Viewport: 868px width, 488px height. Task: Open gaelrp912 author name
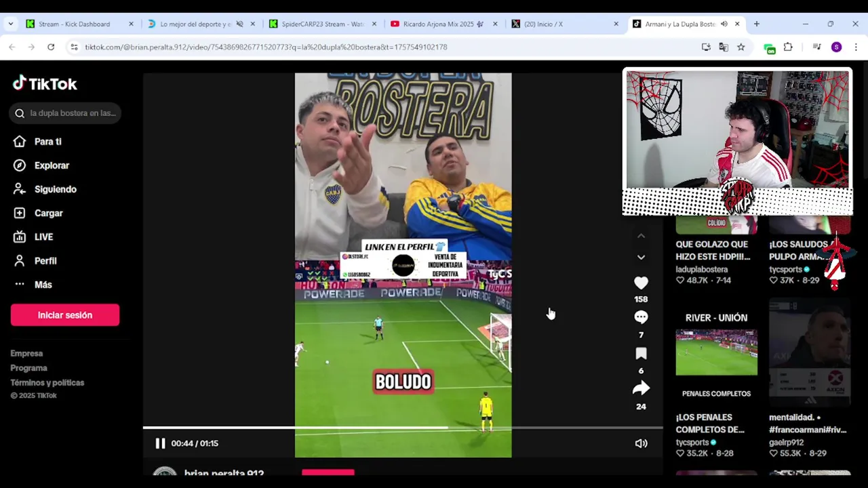click(x=787, y=443)
